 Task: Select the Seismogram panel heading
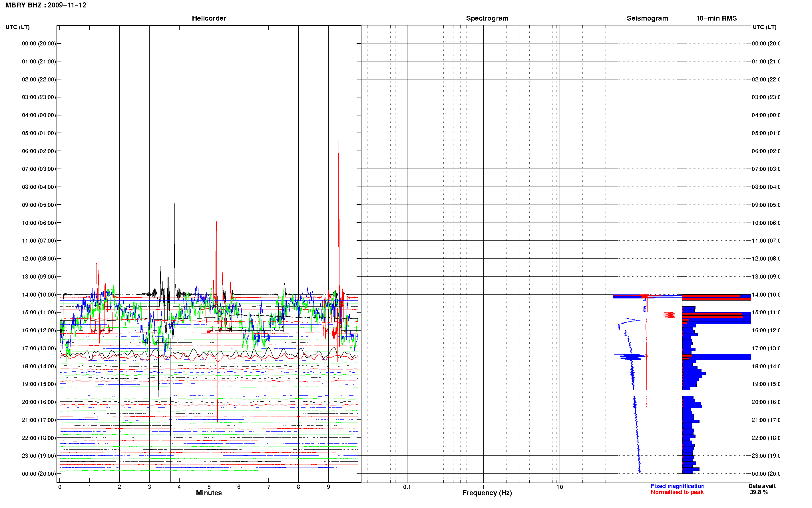click(647, 19)
